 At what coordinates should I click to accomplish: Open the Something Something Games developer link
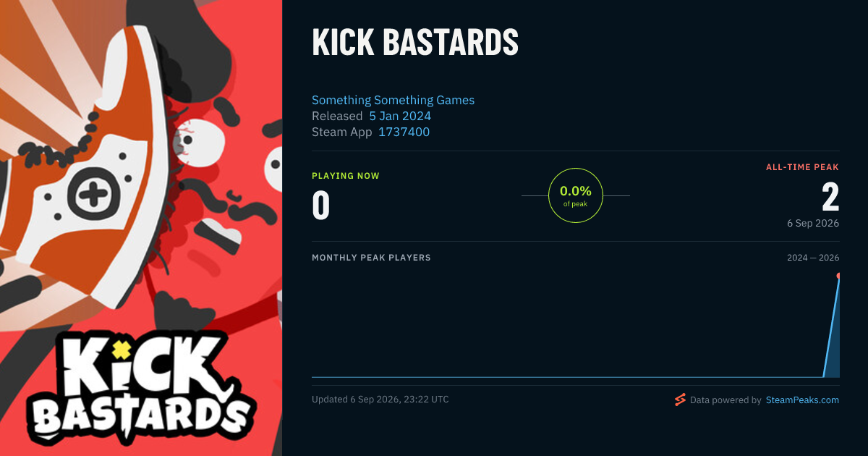(393, 100)
